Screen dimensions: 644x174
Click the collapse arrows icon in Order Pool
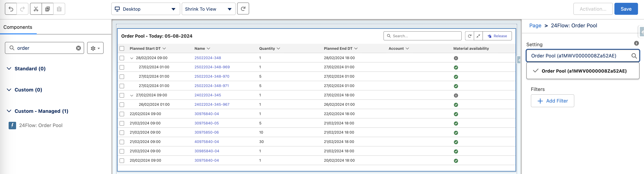click(478, 36)
